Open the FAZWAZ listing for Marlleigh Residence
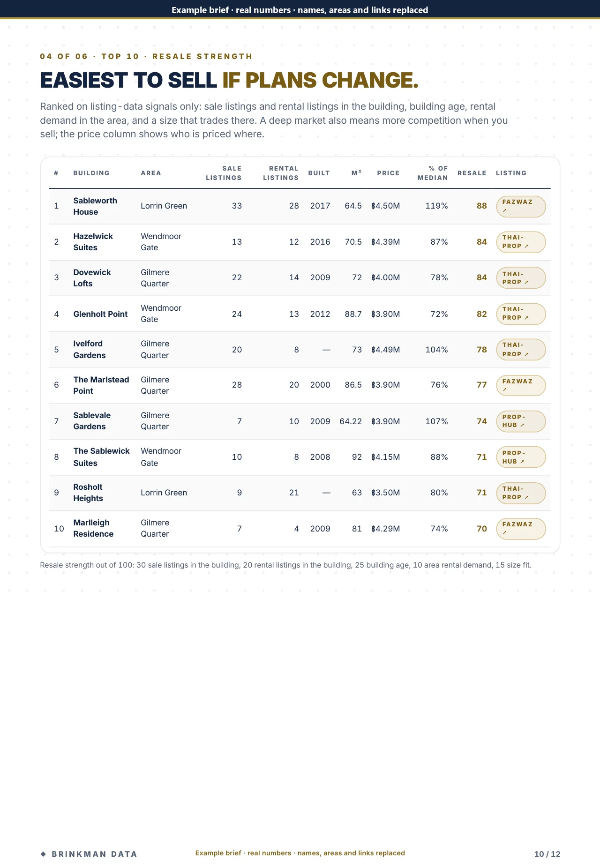 521,529
